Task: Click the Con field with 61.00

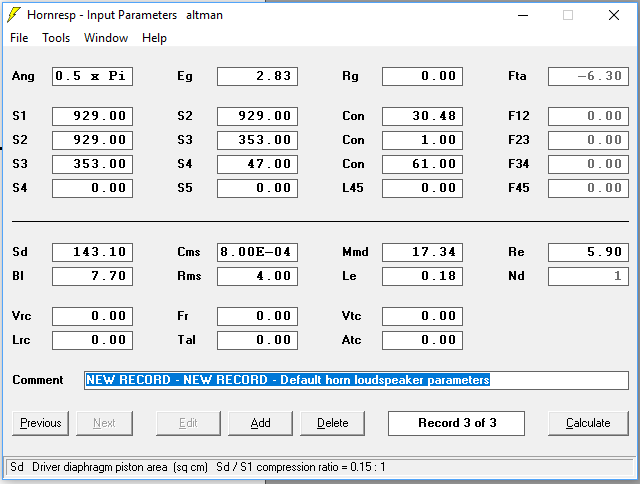Action: coord(422,164)
